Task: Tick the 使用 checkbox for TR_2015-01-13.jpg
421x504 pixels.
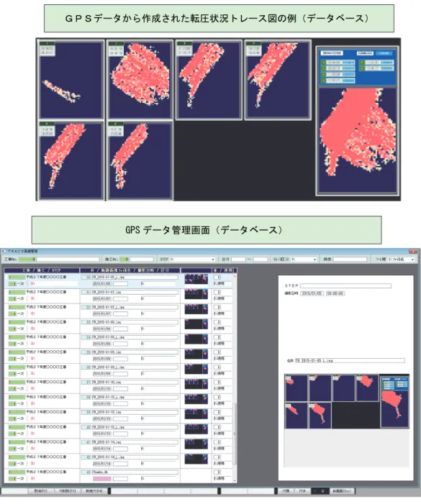Action: tap(217, 412)
